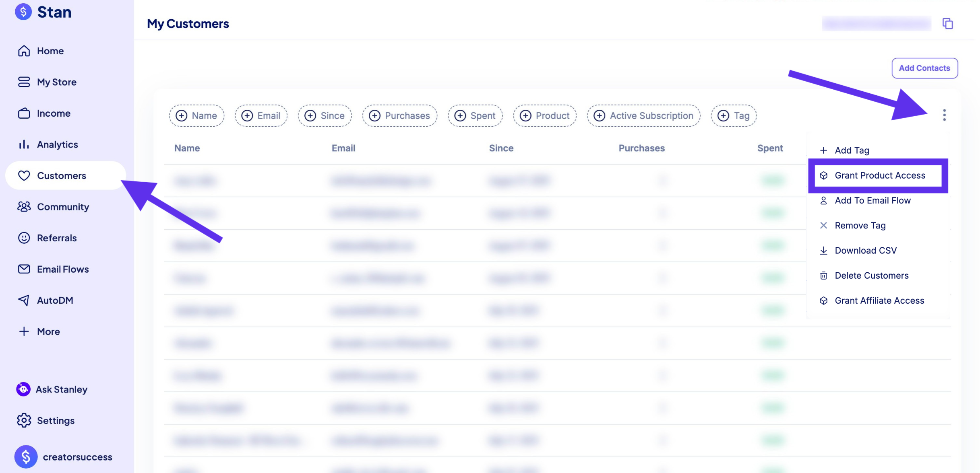Choose Add To Email Flow
Screen dimensions: 980x473
click(x=865, y=200)
